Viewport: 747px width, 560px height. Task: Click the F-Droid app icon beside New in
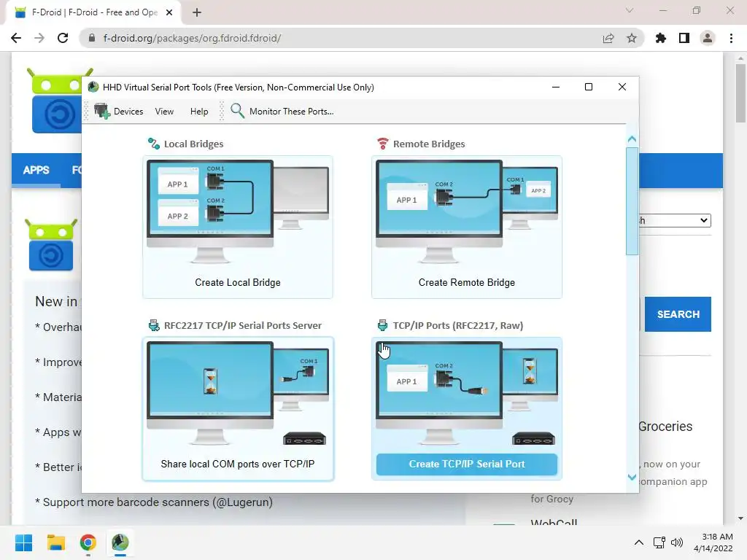[51, 245]
